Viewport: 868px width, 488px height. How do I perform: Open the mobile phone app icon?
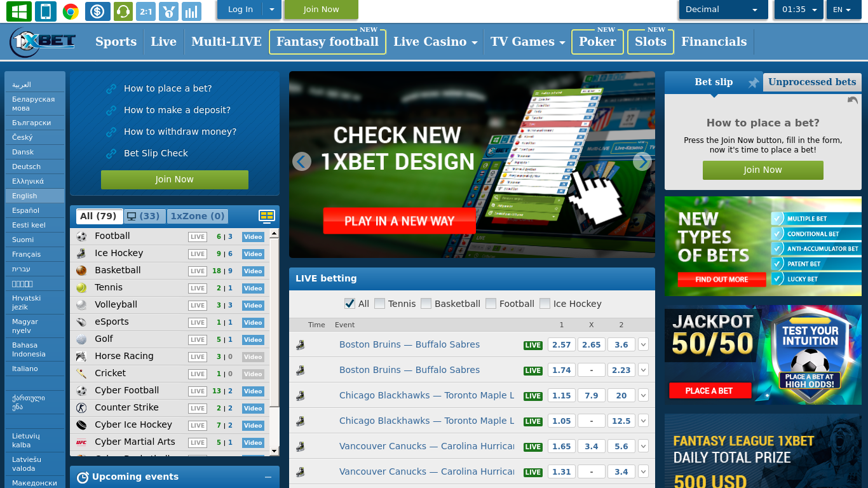click(45, 11)
